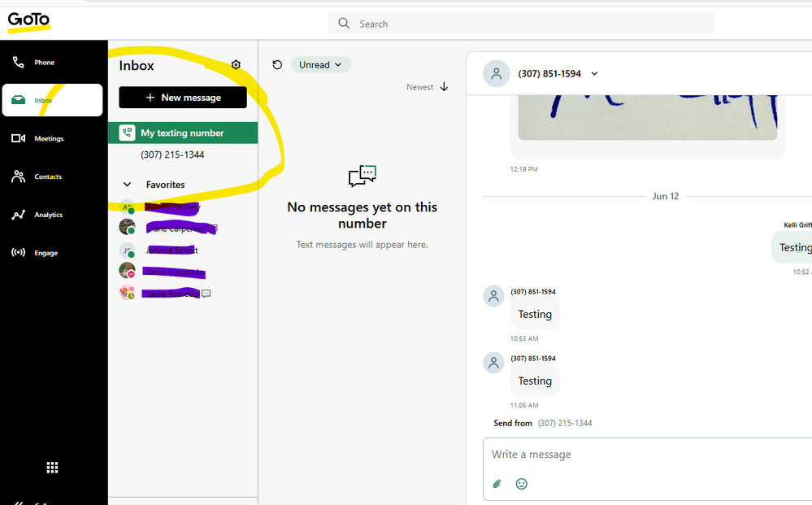812x505 pixels.
Task: Click the Favorites heading
Action: tap(165, 185)
